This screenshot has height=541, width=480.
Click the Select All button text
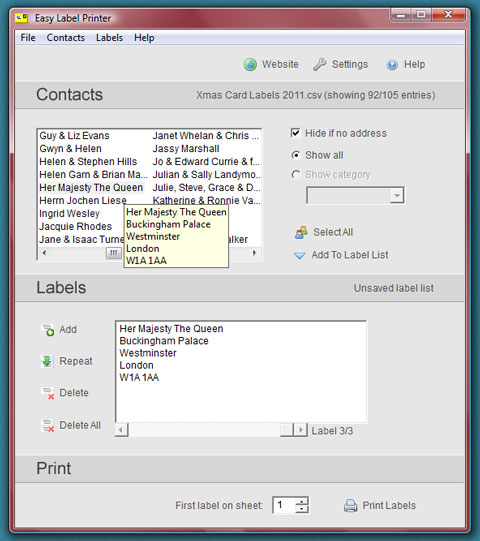[x=333, y=233]
